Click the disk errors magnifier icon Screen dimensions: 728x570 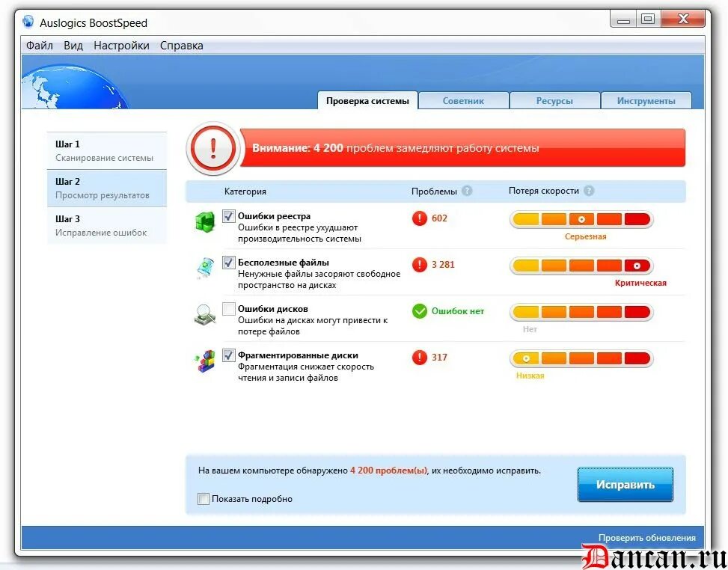205,315
